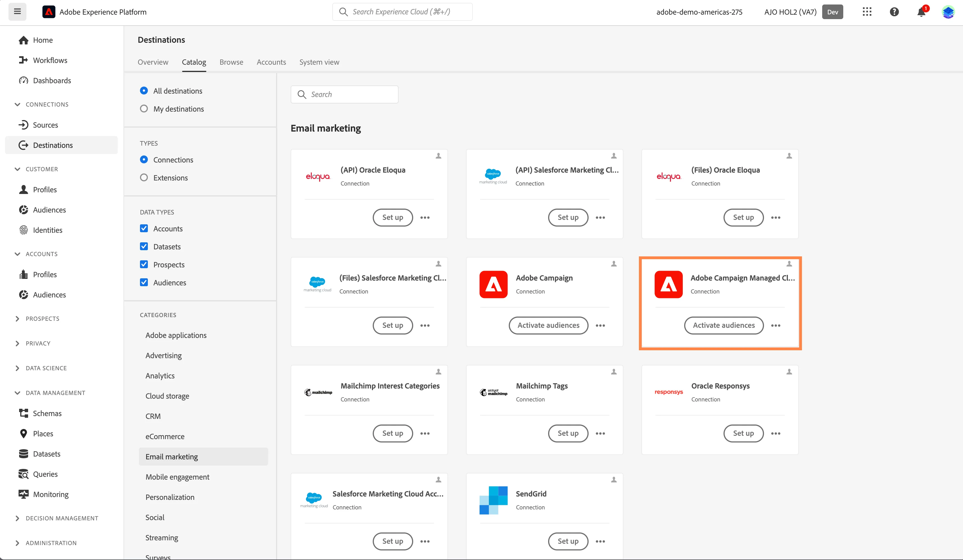The image size is (963, 560).
Task: Expand the Privacy sidebar section
Action: click(17, 343)
